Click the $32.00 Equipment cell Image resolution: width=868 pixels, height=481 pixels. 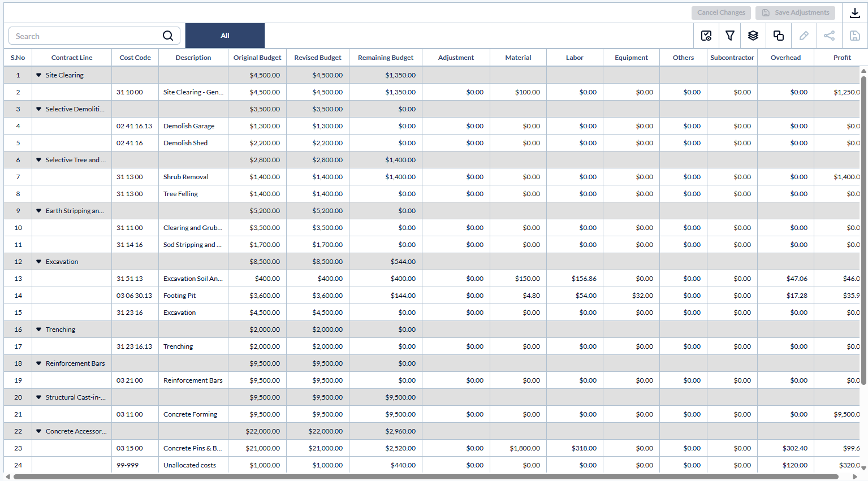pos(631,296)
